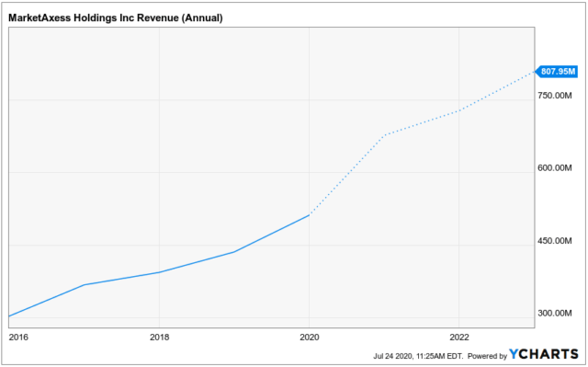588x367 pixels.
Task: Select the 450.00M axis label
Action: (555, 241)
